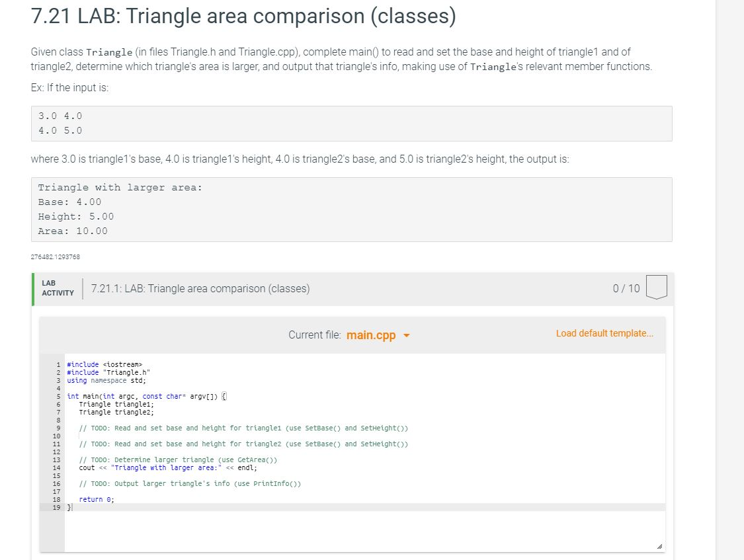The height and width of the screenshot is (560, 744).
Task: Click the expected output box with Area: 10.00
Action: click(351, 209)
